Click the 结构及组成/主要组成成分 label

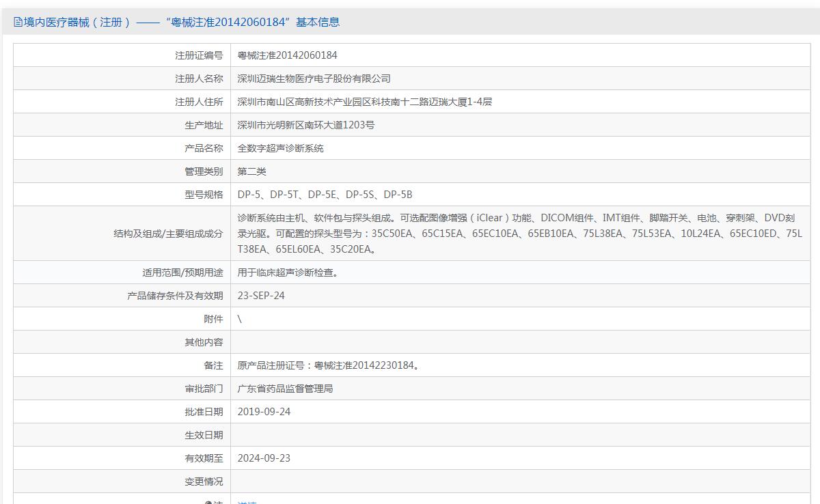point(168,234)
